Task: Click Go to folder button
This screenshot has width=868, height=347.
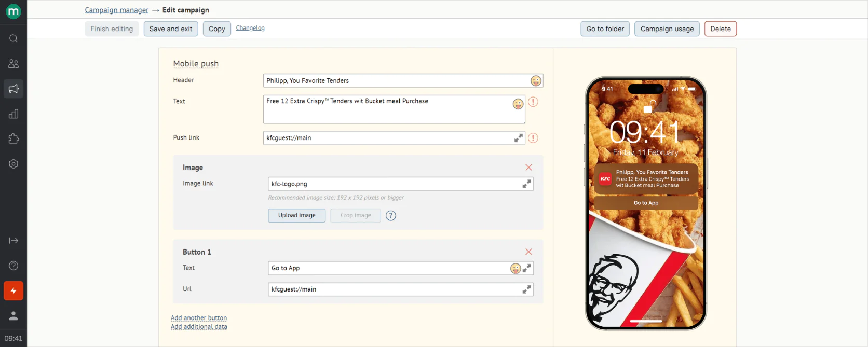Action: [x=605, y=29]
